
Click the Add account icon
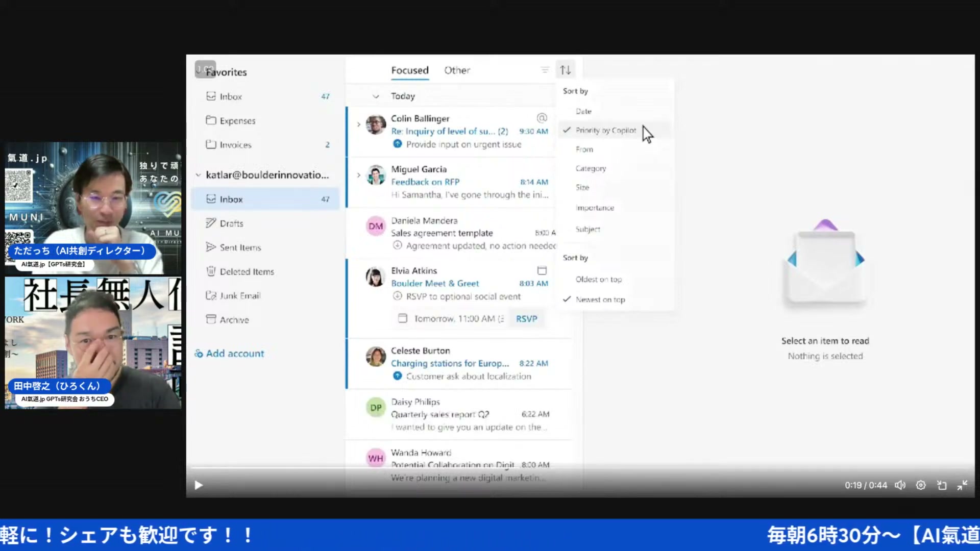[199, 354]
